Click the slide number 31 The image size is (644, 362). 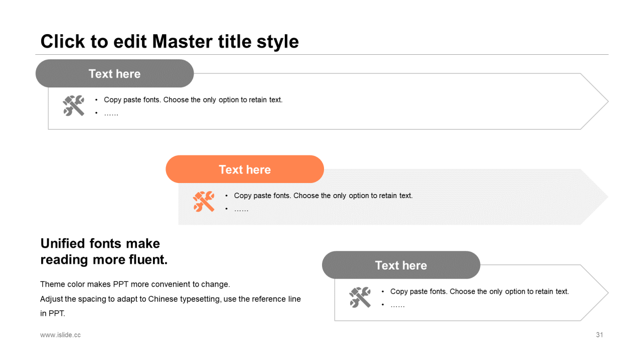click(599, 335)
